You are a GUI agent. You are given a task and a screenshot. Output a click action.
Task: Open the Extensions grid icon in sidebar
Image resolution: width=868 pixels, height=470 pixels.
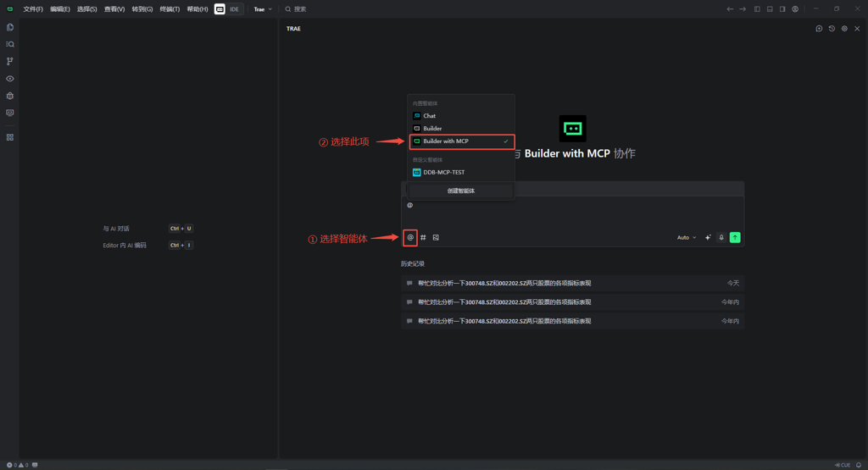(10, 137)
